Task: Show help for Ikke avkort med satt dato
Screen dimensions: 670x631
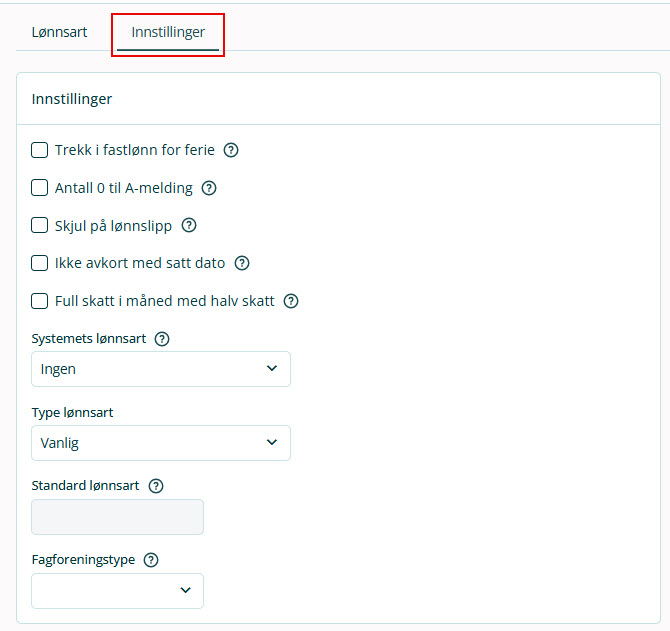Action: 241,264
